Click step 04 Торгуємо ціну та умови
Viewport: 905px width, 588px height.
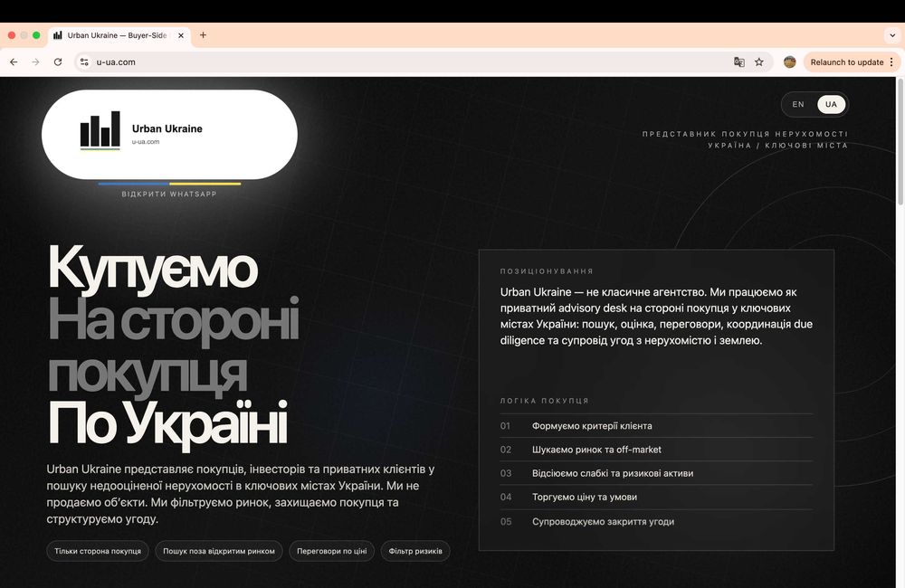pos(656,497)
